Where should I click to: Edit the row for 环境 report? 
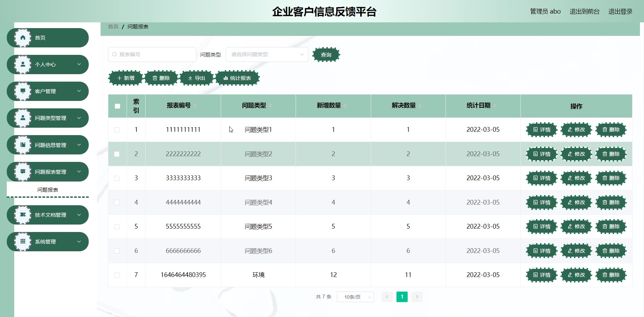click(576, 275)
